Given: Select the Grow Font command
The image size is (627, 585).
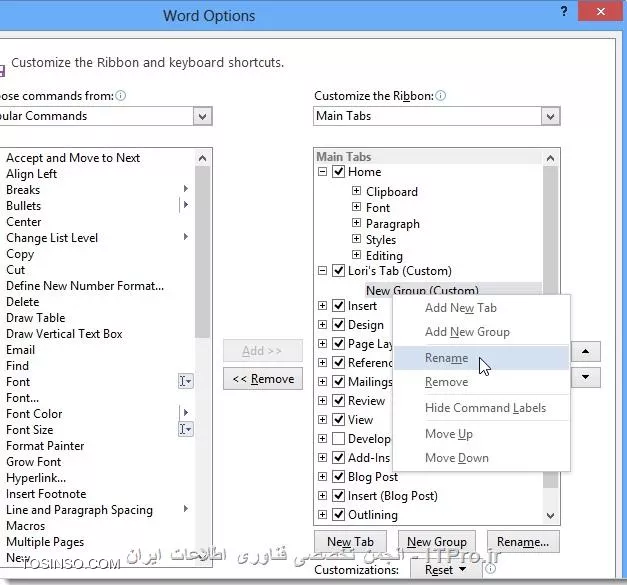Looking at the screenshot, I should click(x=34, y=461).
